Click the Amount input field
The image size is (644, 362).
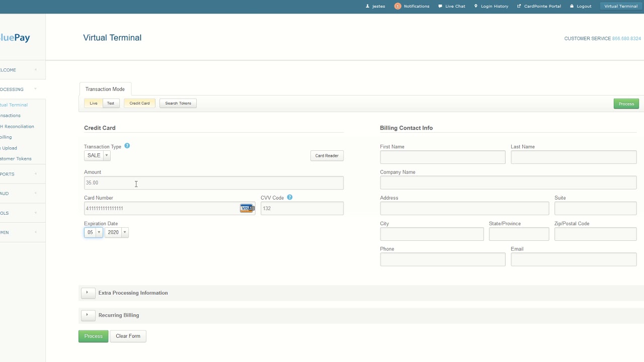point(214,183)
